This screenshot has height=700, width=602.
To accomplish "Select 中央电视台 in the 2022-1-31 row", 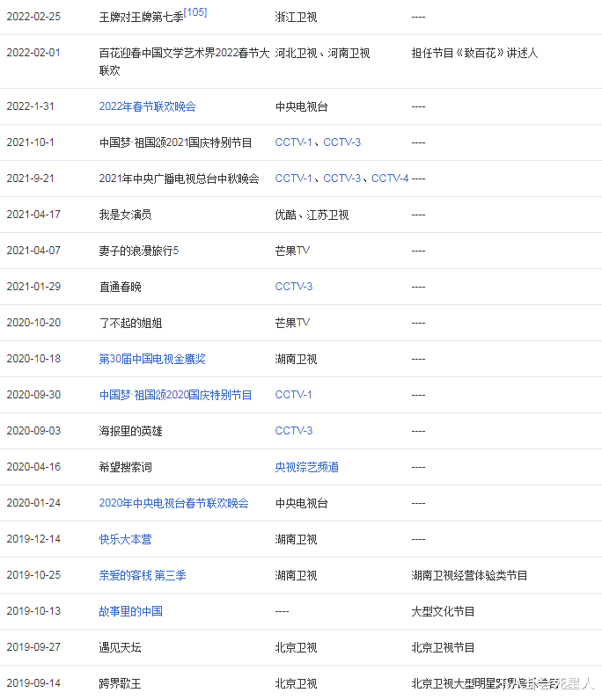I will [301, 106].
